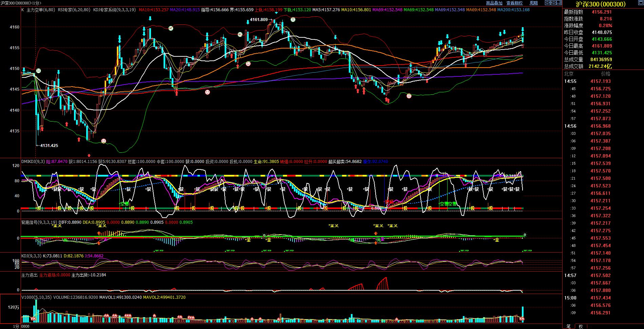Click the middle of three panel-layout icons beside 周期

coord(553,3)
